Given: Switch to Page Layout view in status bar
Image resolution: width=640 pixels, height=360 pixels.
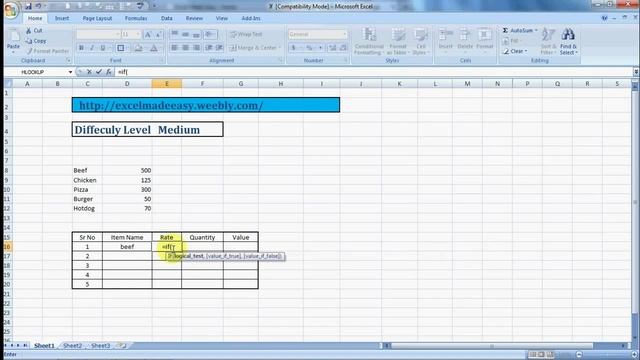Looking at the screenshot, I should (x=541, y=354).
